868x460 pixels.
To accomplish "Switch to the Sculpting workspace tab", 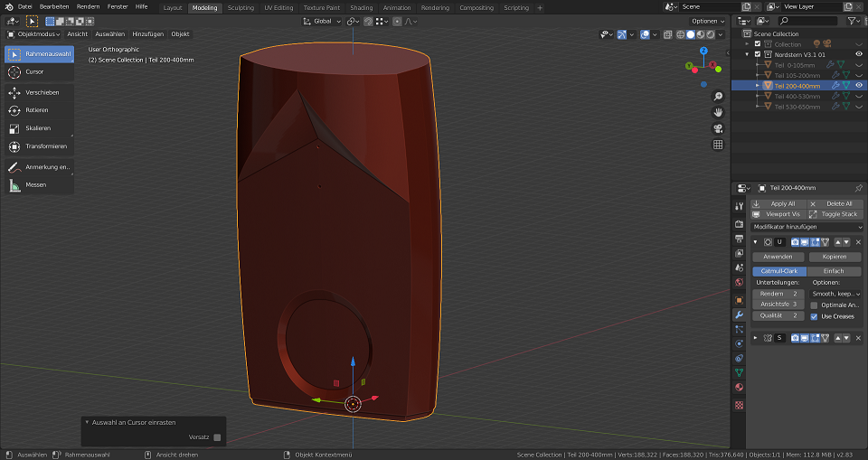I will pyautogui.click(x=241, y=7).
